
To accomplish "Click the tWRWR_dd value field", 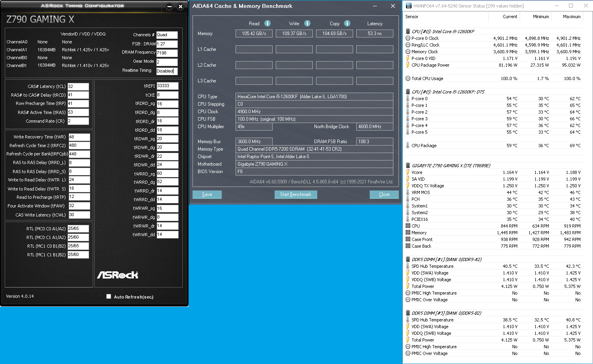I will (x=168, y=235).
